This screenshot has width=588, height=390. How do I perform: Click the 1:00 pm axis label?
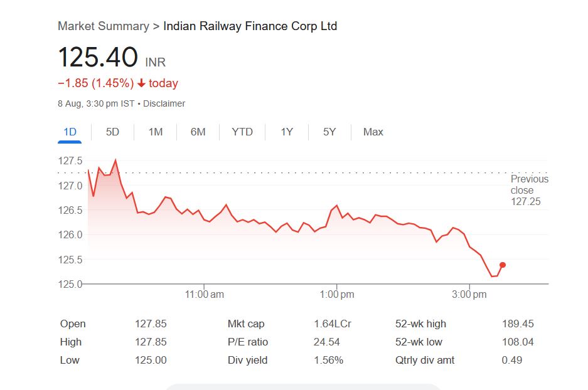(x=338, y=294)
